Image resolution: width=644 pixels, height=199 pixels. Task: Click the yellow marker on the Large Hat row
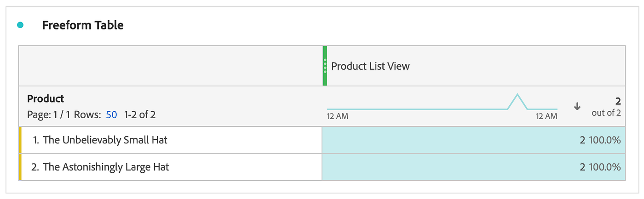[x=20, y=167]
